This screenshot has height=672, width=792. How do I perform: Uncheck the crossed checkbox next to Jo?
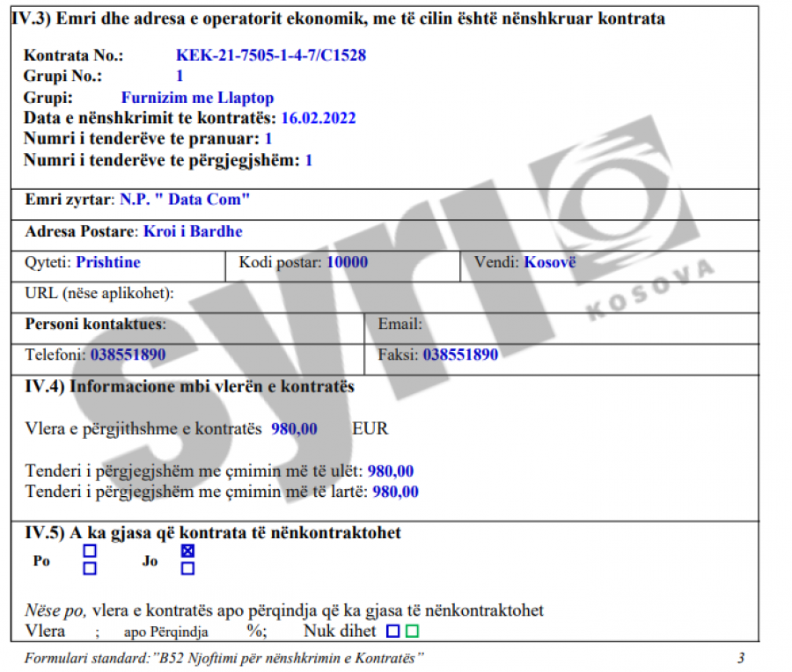(x=187, y=551)
